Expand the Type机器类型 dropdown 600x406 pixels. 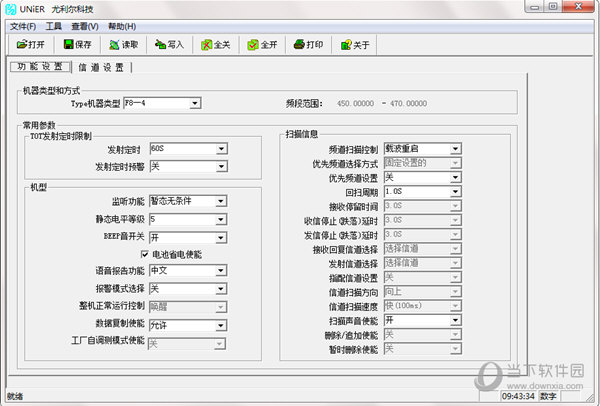pyautogui.click(x=195, y=103)
